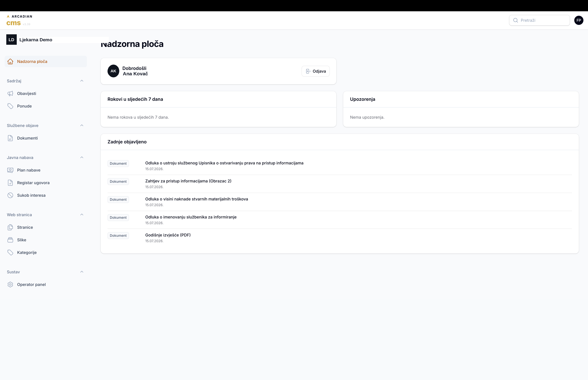Collapse the Web stranica section
This screenshot has height=380, width=588.
pos(82,215)
